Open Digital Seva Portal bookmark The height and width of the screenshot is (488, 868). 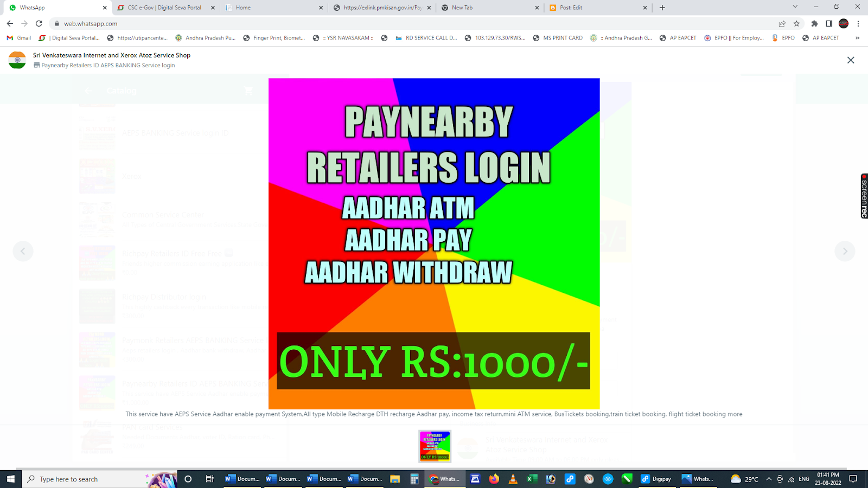point(69,38)
